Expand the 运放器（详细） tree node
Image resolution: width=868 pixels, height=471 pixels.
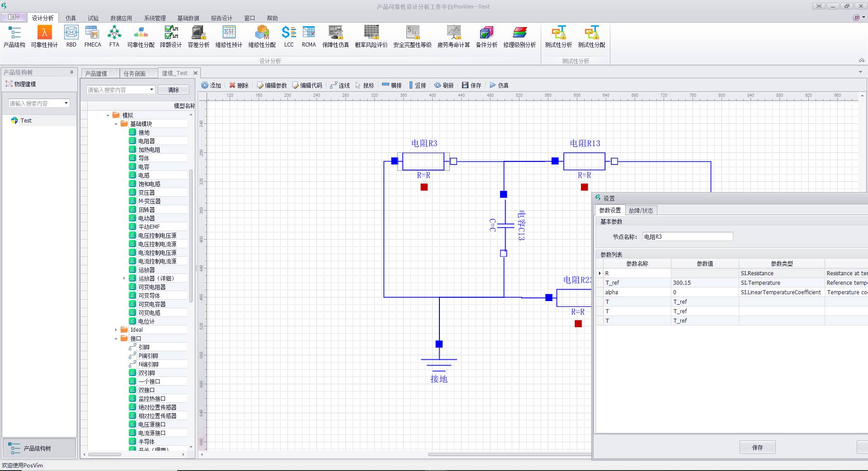[x=124, y=278]
